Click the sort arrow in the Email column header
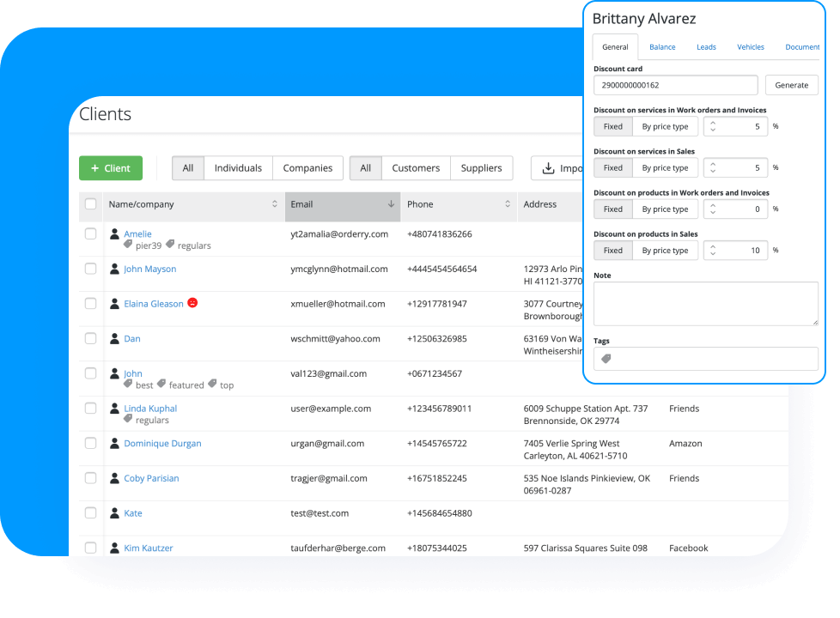840x618 pixels. 391,204
